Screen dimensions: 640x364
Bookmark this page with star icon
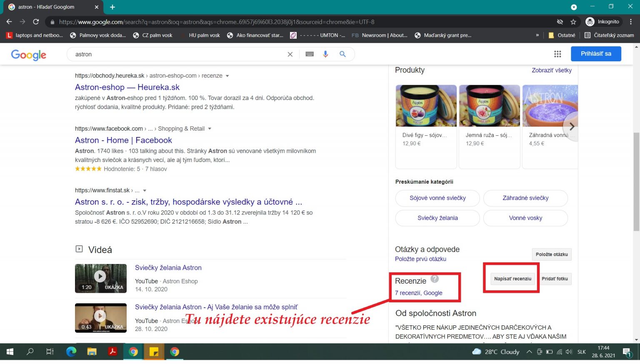[x=573, y=22]
